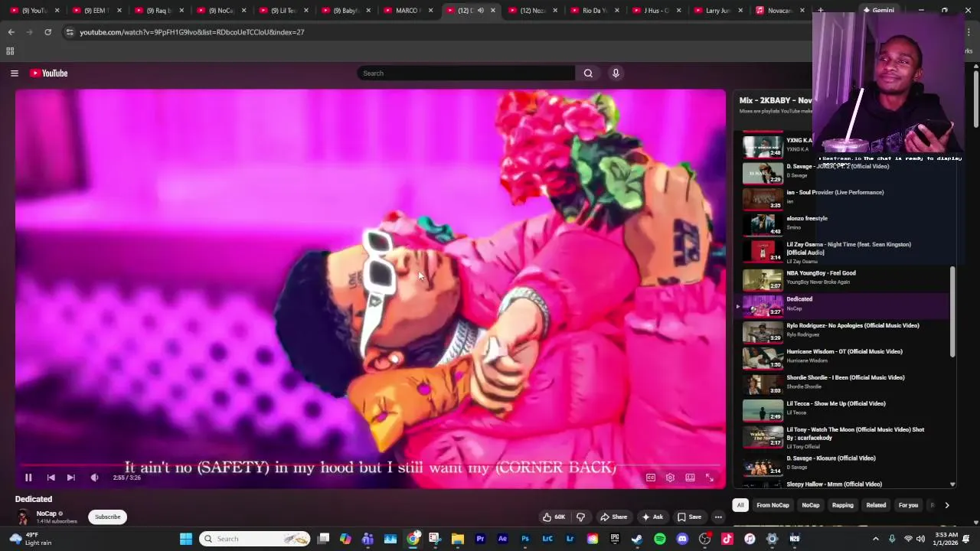The height and width of the screenshot is (551, 980).
Task: Open Epic Games Launcher from the taskbar
Action: coord(615,539)
